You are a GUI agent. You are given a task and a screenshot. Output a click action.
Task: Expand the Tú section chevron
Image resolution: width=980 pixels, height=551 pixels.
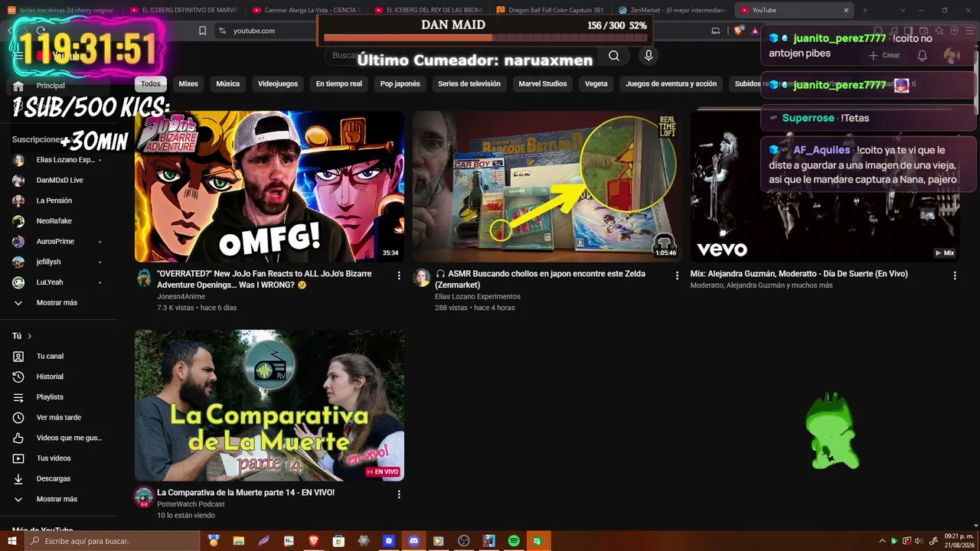(x=30, y=336)
